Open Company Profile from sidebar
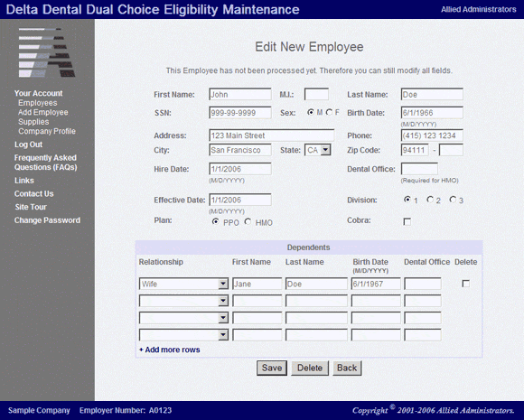The height and width of the screenshot is (420, 524). click(47, 131)
